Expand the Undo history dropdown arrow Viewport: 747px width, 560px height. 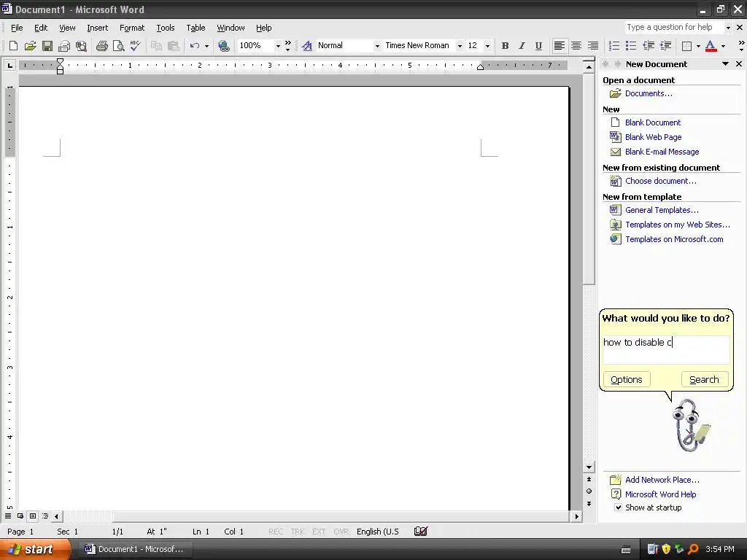click(x=206, y=46)
